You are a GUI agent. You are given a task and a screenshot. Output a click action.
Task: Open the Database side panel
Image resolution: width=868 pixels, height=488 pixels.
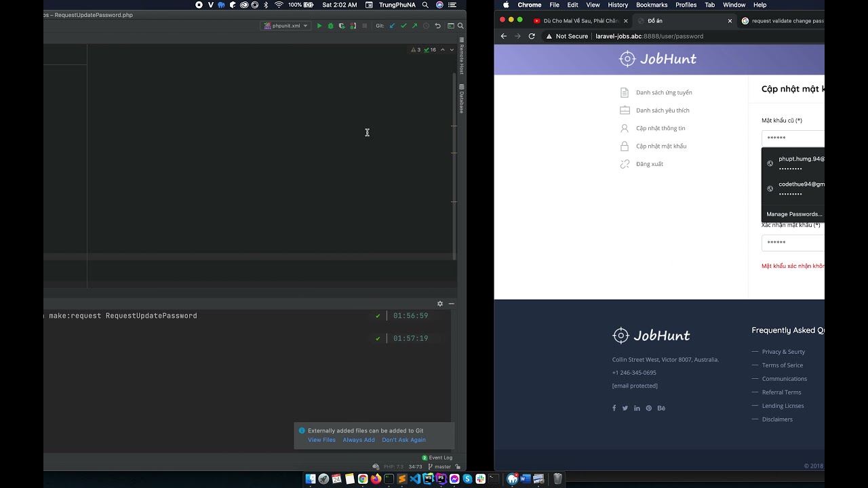pyautogui.click(x=462, y=99)
